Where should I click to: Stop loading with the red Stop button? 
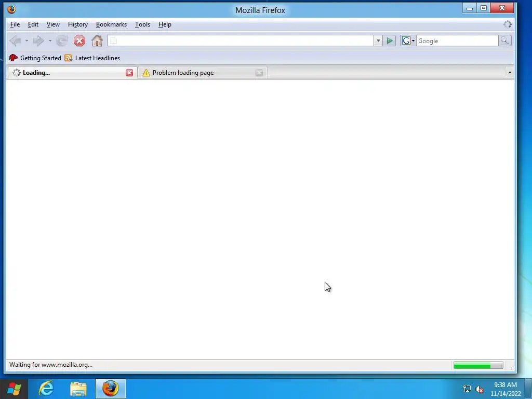tap(79, 41)
